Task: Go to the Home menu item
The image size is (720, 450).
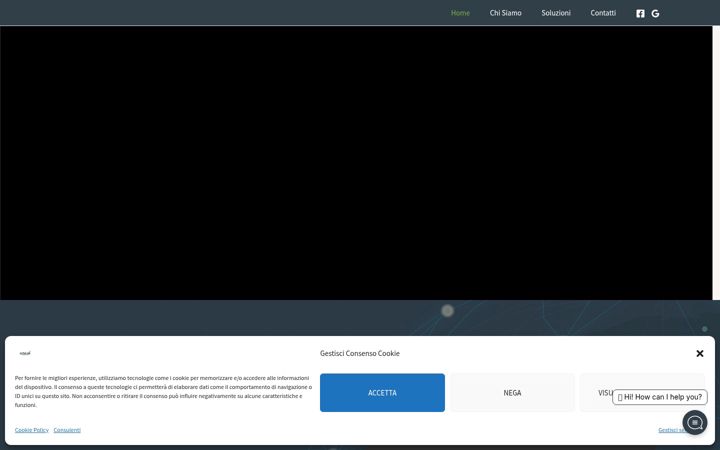Action: 460,13
